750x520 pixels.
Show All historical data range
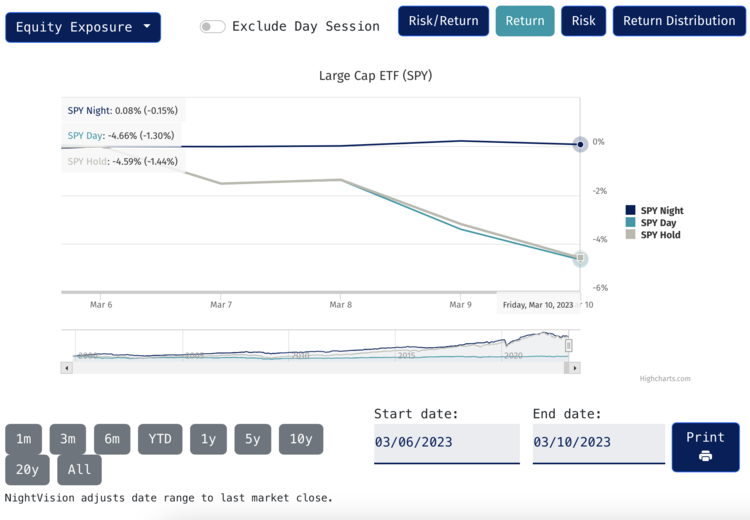click(79, 470)
